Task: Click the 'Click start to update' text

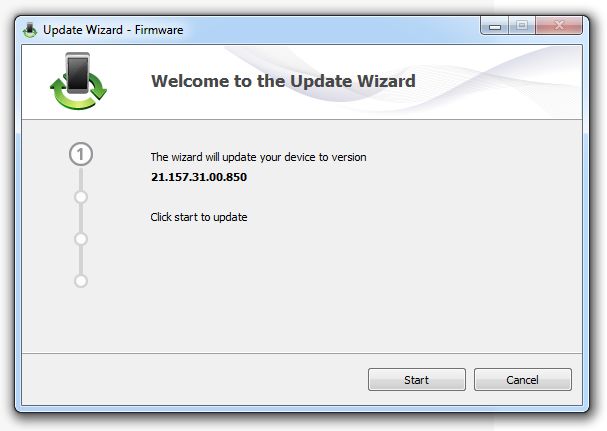Action: click(x=199, y=217)
